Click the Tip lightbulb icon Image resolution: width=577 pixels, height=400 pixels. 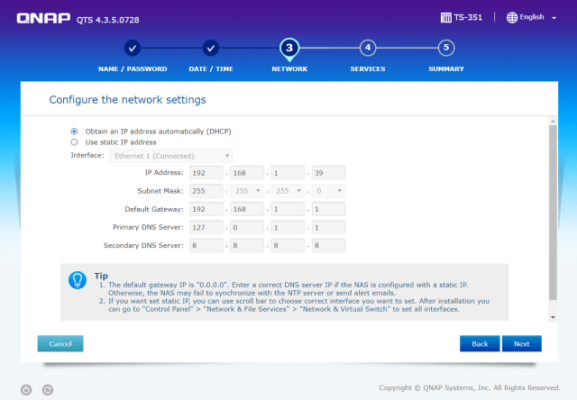[x=77, y=280]
